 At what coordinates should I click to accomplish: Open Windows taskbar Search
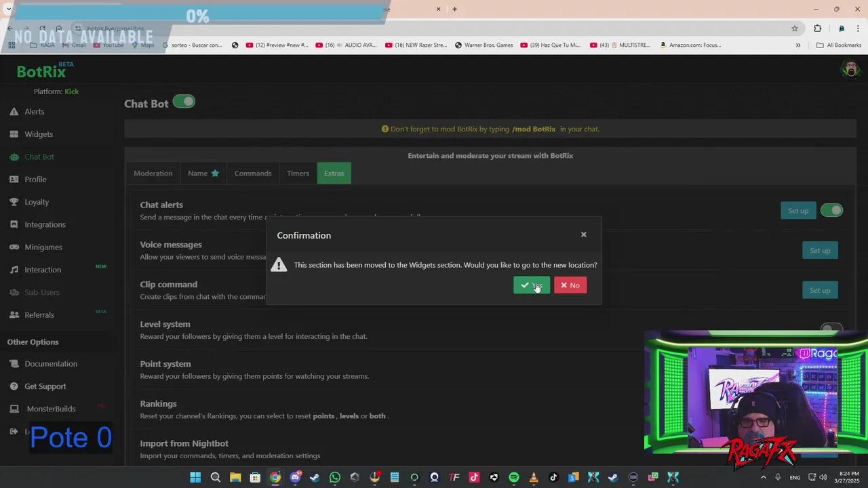(216, 477)
